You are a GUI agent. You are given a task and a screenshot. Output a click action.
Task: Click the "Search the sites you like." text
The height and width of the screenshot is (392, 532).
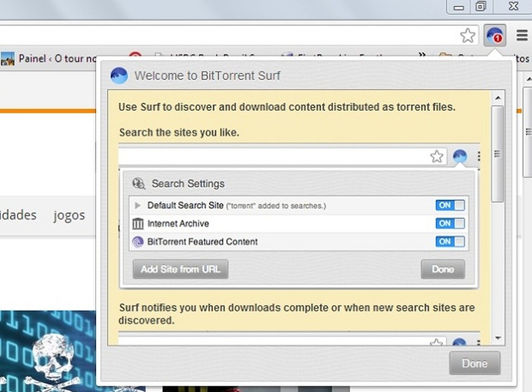click(x=179, y=132)
